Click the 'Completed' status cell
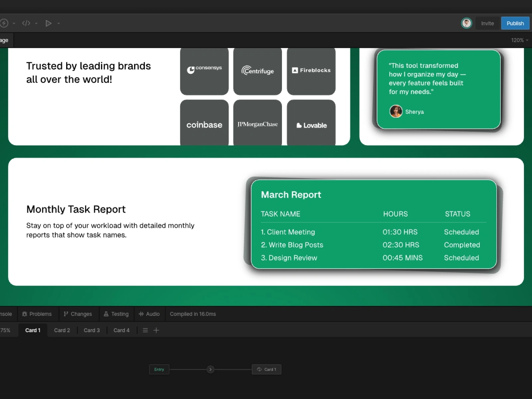The width and height of the screenshot is (532, 399). pyautogui.click(x=462, y=245)
